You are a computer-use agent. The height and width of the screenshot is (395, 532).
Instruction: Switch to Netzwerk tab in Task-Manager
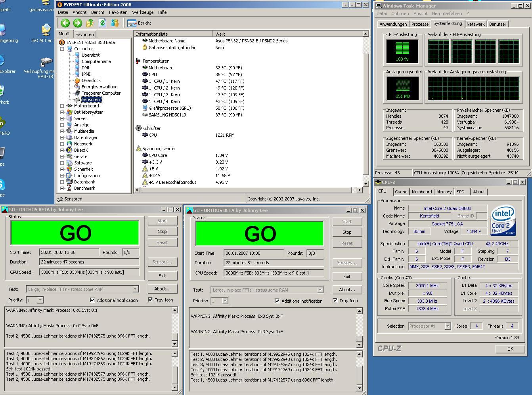pyautogui.click(x=475, y=24)
